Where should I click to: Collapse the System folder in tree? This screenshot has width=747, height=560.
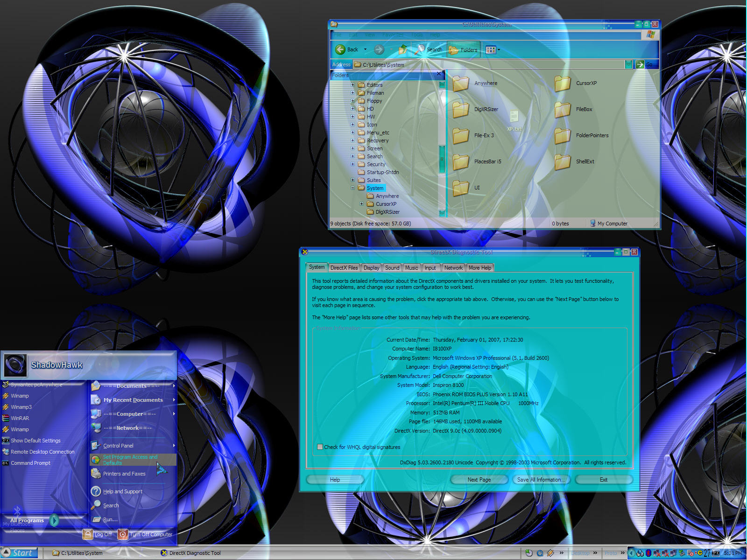(x=352, y=188)
